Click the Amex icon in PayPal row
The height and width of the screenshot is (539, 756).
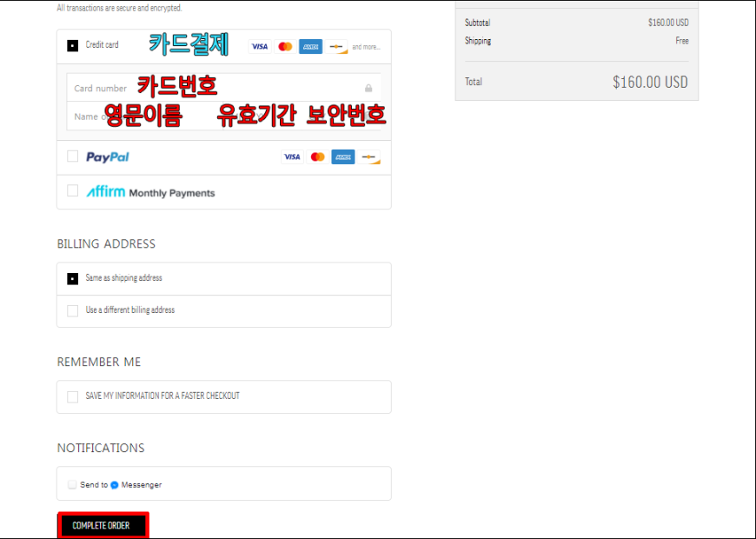(x=343, y=156)
